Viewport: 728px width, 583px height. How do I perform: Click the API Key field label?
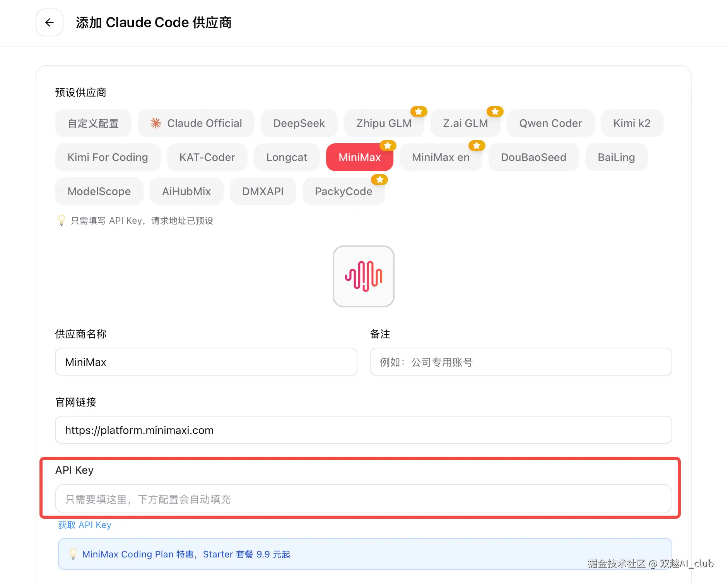[x=75, y=470]
